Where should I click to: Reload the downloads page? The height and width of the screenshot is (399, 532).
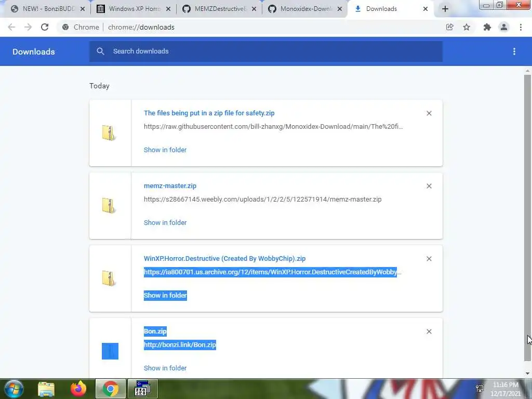45,27
